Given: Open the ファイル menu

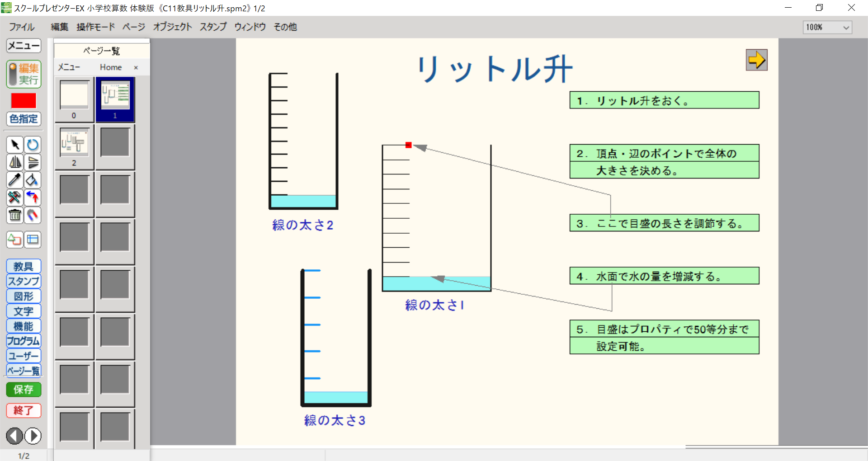Looking at the screenshot, I should (x=22, y=27).
